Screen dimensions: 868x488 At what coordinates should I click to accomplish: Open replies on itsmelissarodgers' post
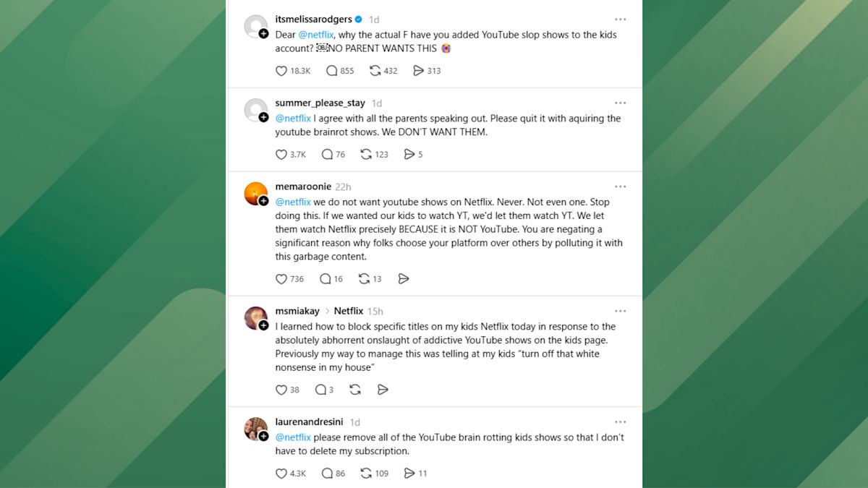332,71
